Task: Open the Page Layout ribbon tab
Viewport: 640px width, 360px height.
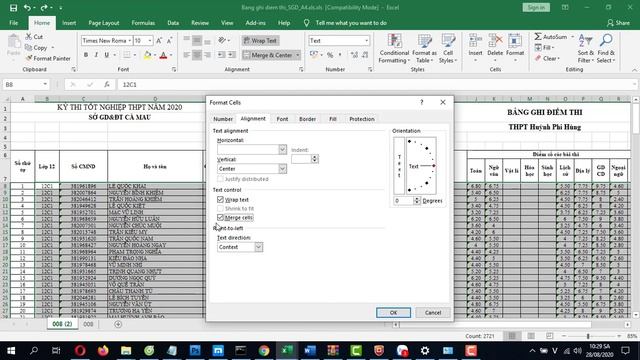Action: 104,23
